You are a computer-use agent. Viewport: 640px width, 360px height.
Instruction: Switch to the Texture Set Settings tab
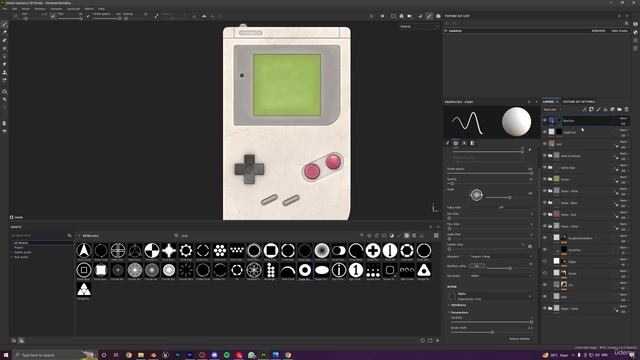[x=579, y=102]
